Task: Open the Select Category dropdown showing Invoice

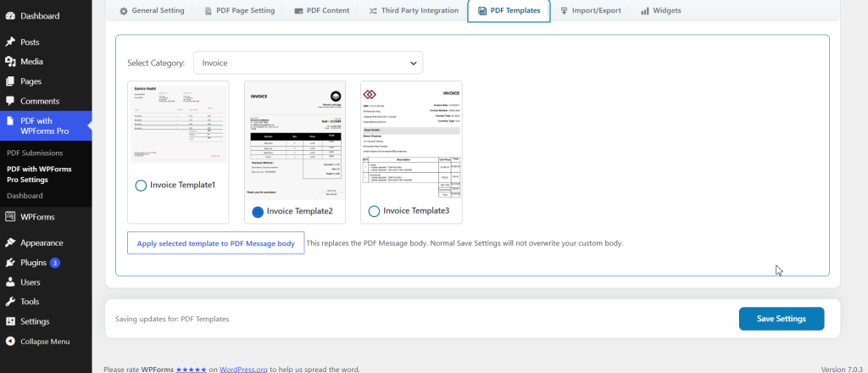Action: [x=308, y=63]
